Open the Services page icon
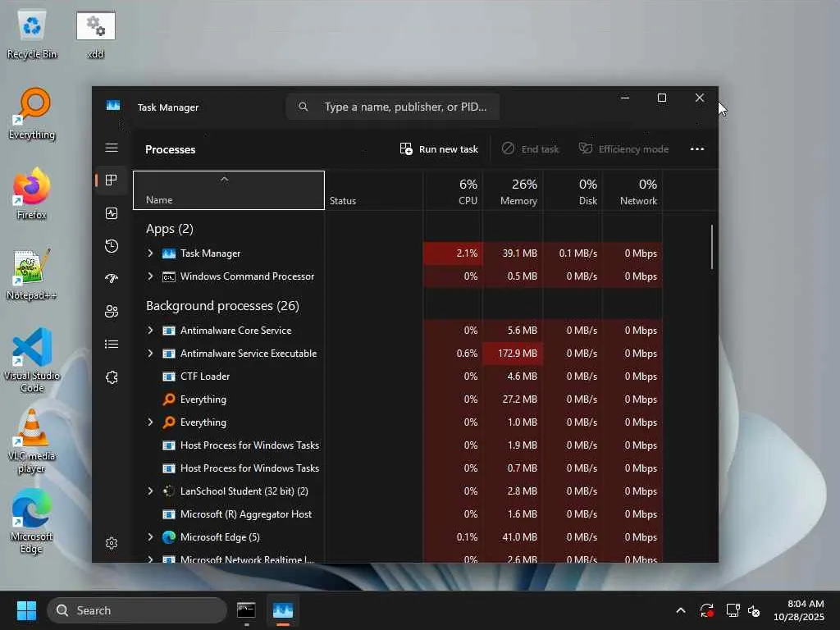Image resolution: width=840 pixels, height=630 pixels. pos(112,377)
